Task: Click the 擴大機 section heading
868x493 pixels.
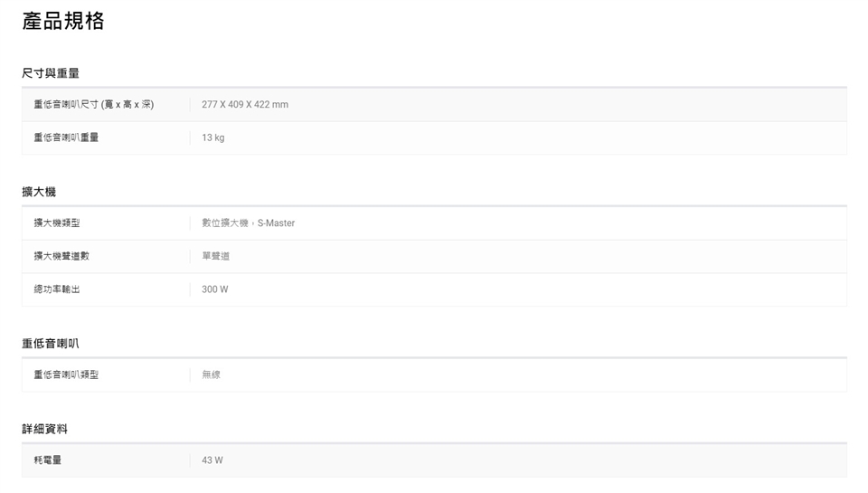Action: pyautogui.click(x=39, y=192)
